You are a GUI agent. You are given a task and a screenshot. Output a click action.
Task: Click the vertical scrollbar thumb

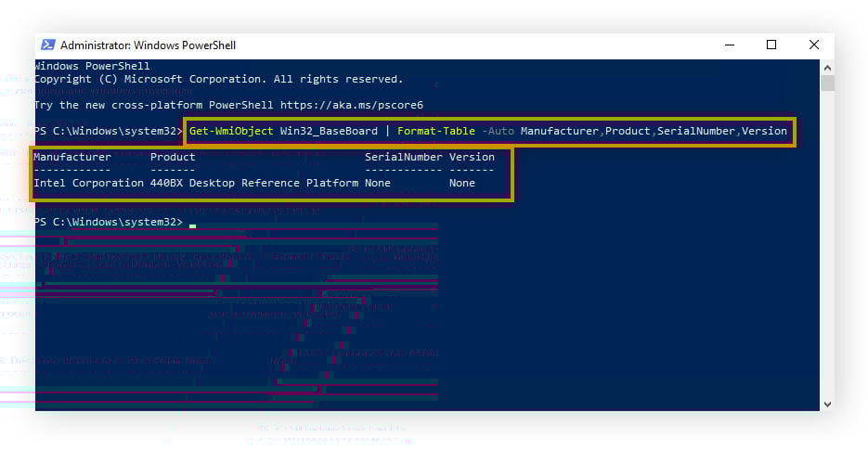(x=827, y=84)
